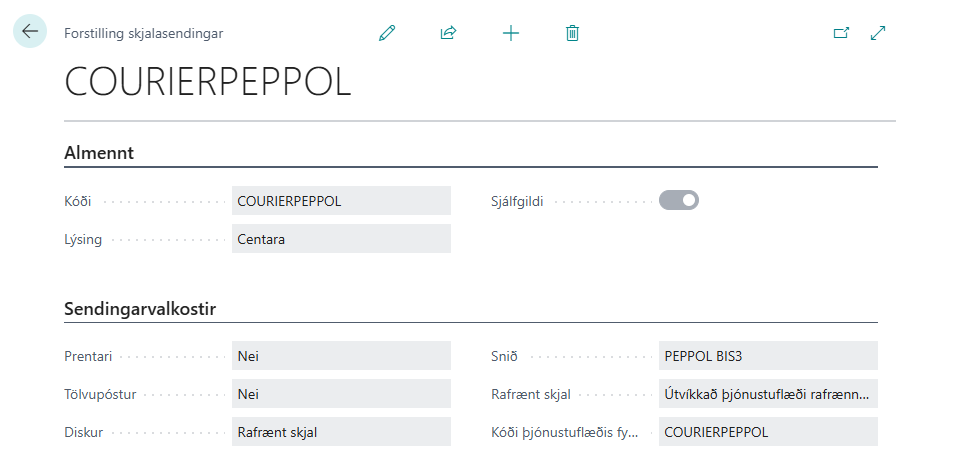Click the Kóði þjónustuflæðis field
This screenshot has width=963, height=465.
pos(768,432)
